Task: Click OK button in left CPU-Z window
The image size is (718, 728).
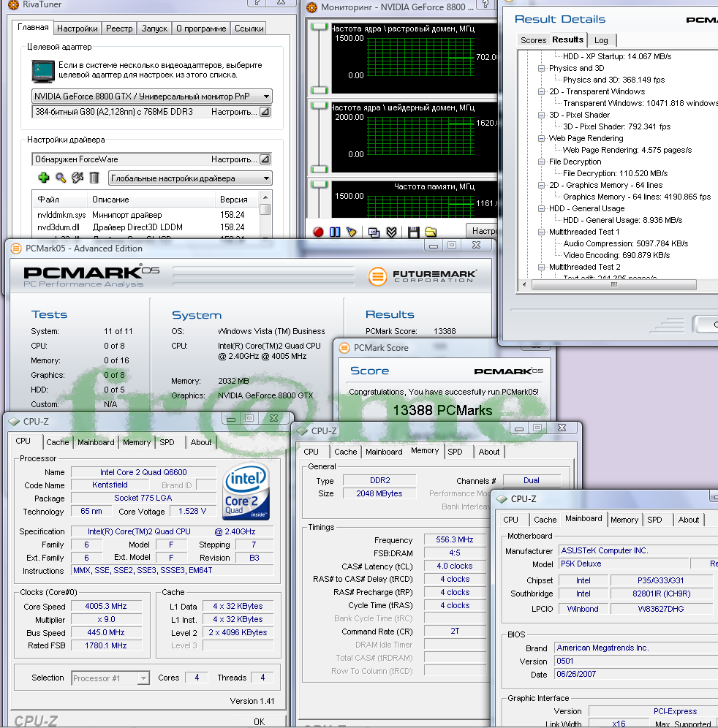Action: point(259,722)
